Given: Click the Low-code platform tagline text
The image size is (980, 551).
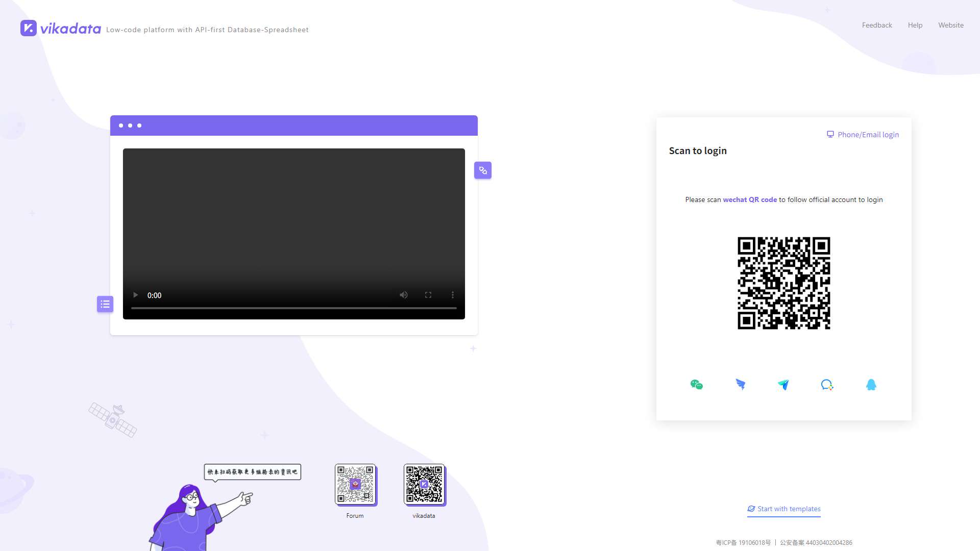Looking at the screenshot, I should tap(207, 30).
